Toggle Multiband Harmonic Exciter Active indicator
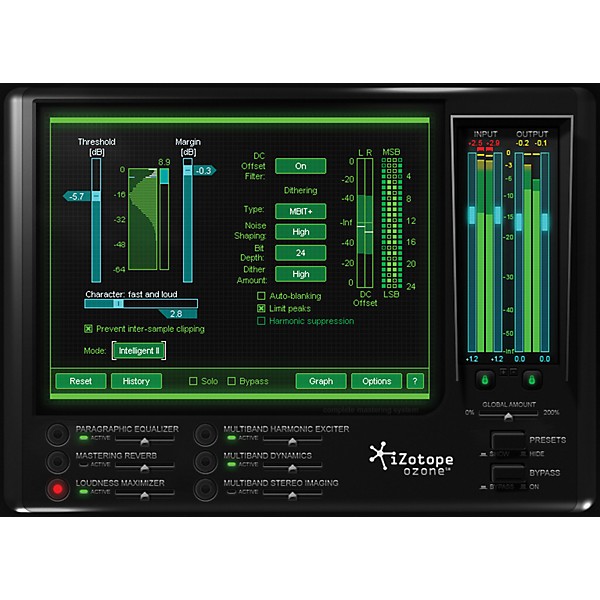The width and height of the screenshot is (600, 600). click(232, 438)
